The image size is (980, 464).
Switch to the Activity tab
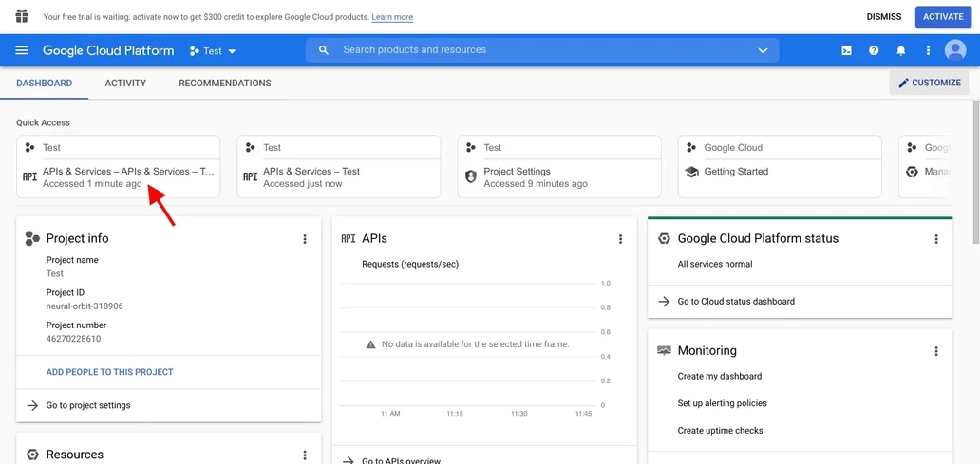[x=125, y=84]
